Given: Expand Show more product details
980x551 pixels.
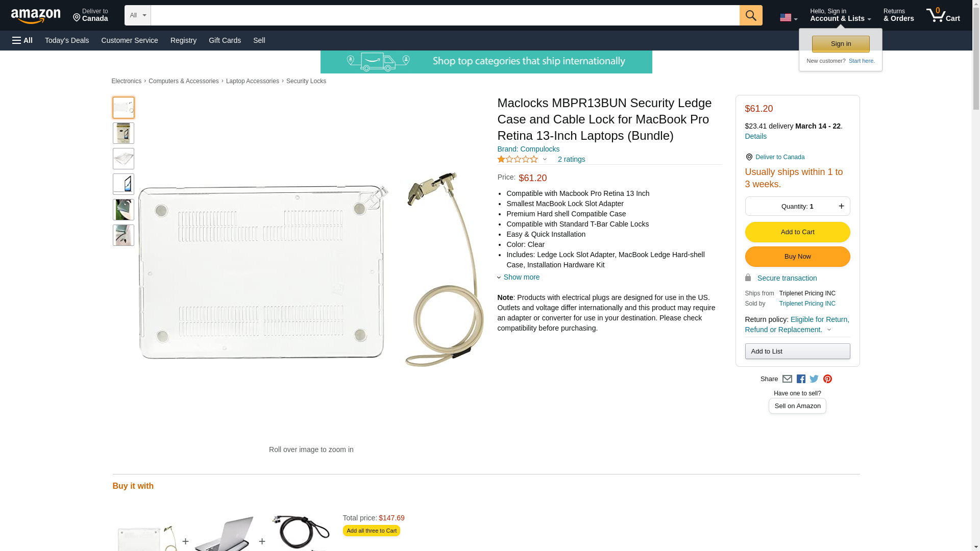Looking at the screenshot, I should click(519, 277).
